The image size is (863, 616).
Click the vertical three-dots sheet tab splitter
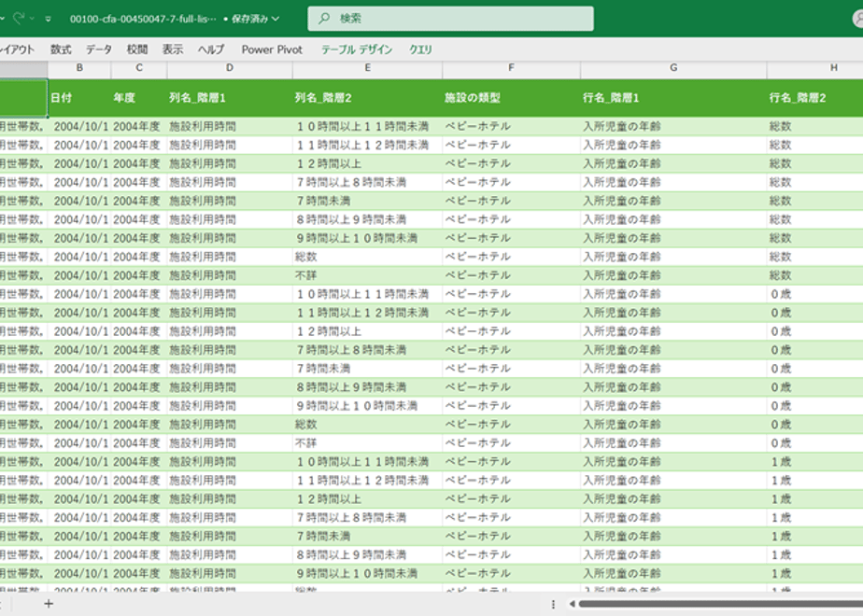pyautogui.click(x=553, y=605)
